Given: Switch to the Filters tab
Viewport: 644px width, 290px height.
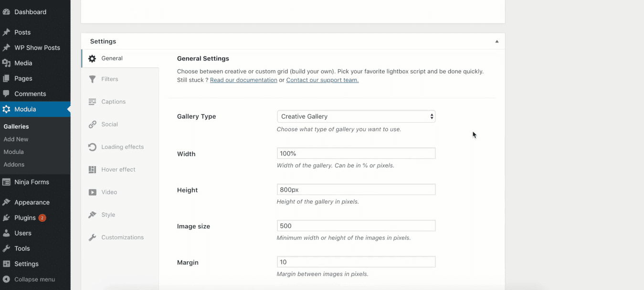Looking at the screenshot, I should point(120,79).
